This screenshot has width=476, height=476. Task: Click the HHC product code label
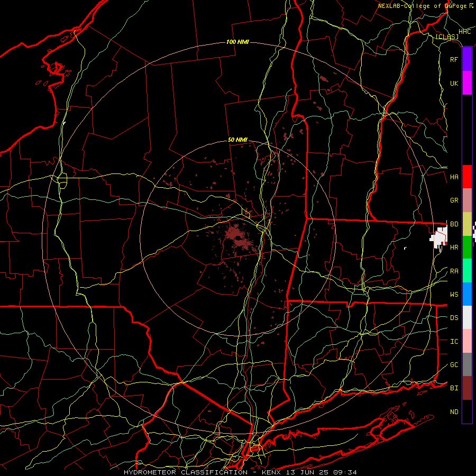click(x=464, y=32)
